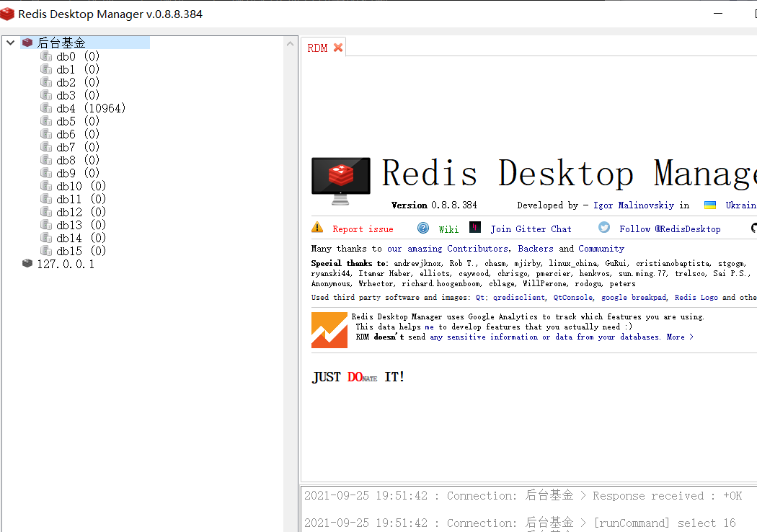The height and width of the screenshot is (532, 757).
Task: Select db10 (0) row text
Action: point(81,187)
